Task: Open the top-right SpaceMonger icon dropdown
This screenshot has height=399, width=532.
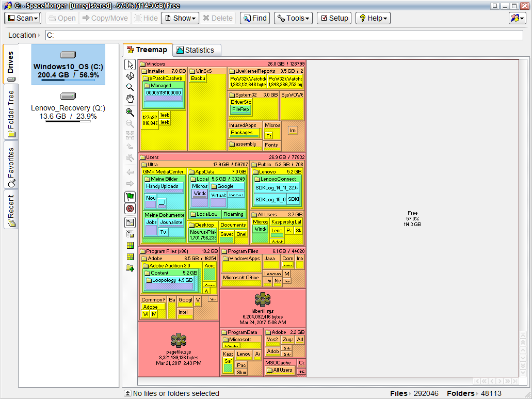Action: [518, 18]
